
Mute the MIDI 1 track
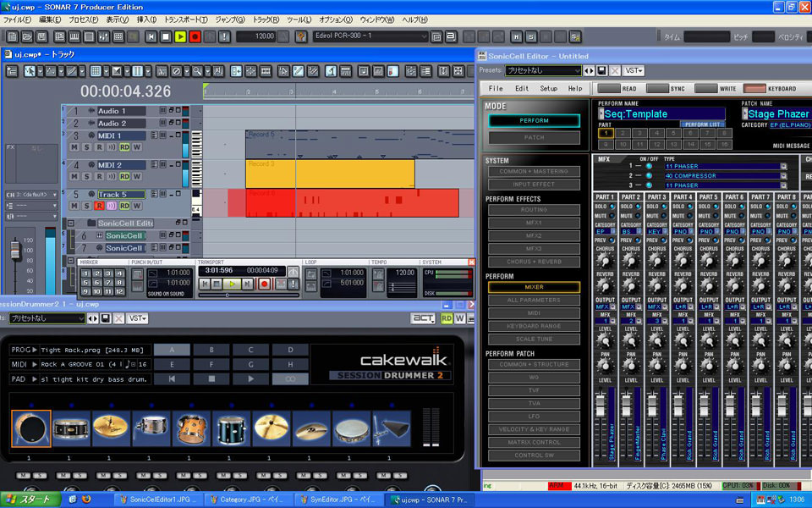tap(74, 147)
